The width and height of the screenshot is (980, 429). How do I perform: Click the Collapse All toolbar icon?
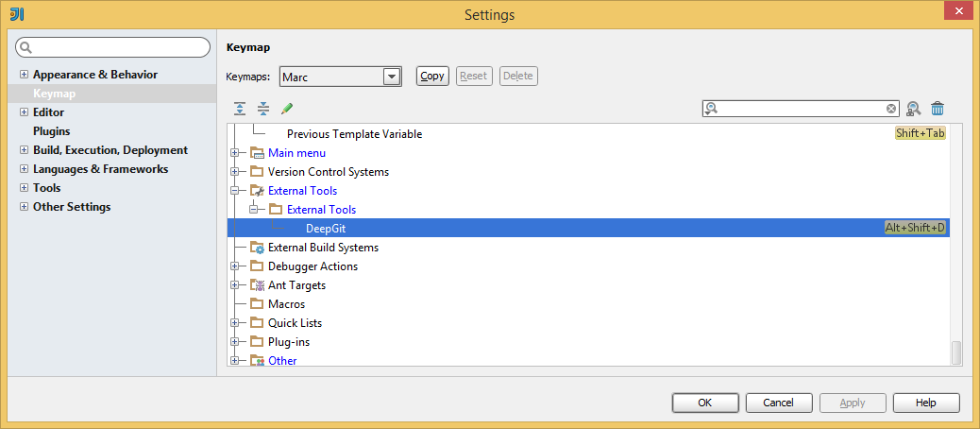click(x=263, y=110)
